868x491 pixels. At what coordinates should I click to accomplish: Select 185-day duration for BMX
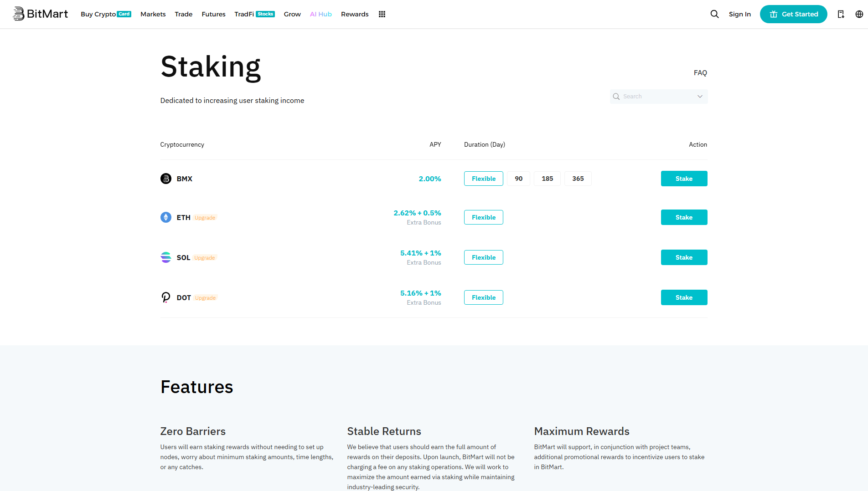[548, 179]
